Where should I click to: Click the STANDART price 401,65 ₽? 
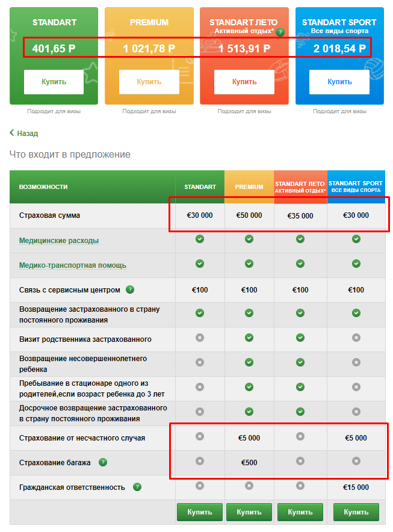click(x=54, y=49)
